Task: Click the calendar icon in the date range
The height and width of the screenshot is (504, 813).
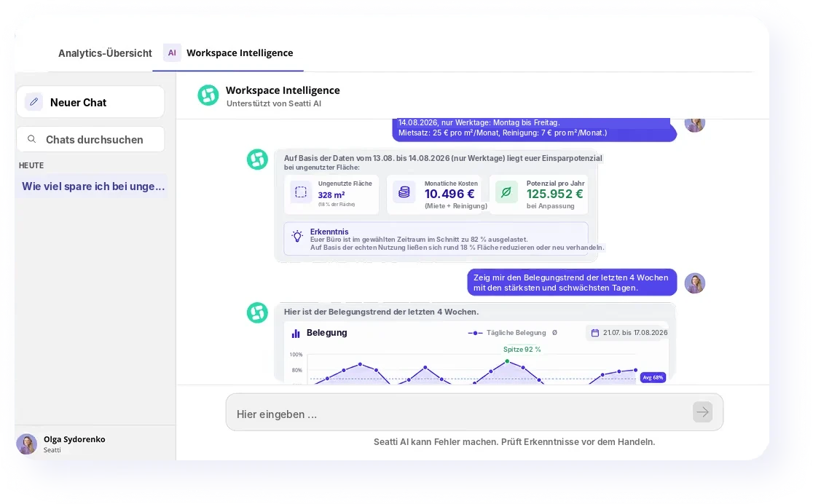Action: (x=595, y=333)
